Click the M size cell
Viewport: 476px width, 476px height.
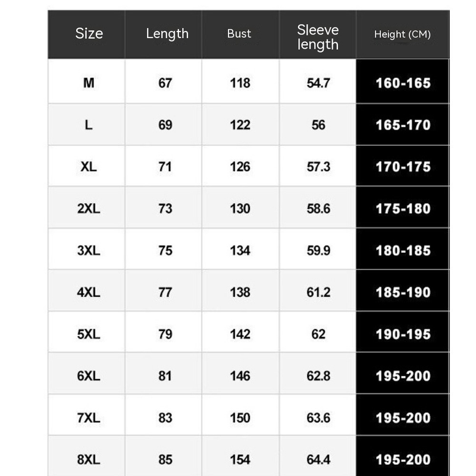tap(89, 83)
